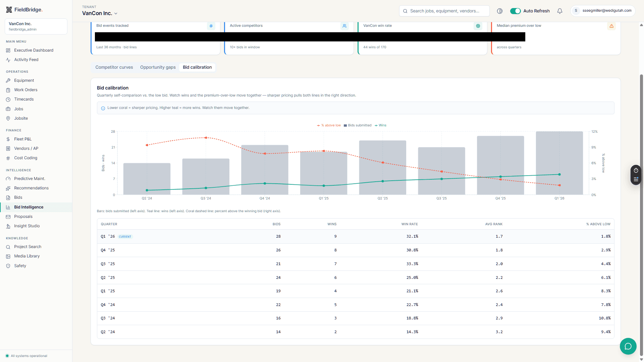Navigate to Bids page
644x362 pixels.
[x=18, y=197]
